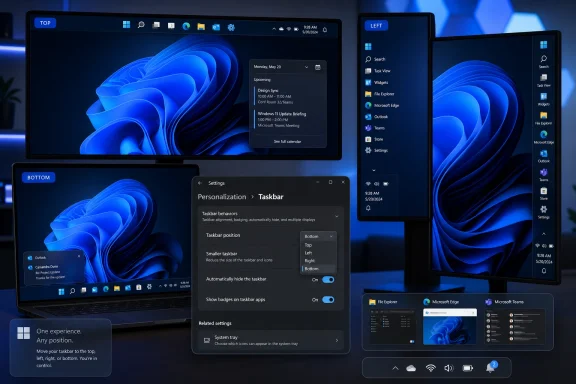This screenshot has height=384, width=576.
Task: Click notification bell on the TOP monitor taskbar
Action: (x=325, y=30)
